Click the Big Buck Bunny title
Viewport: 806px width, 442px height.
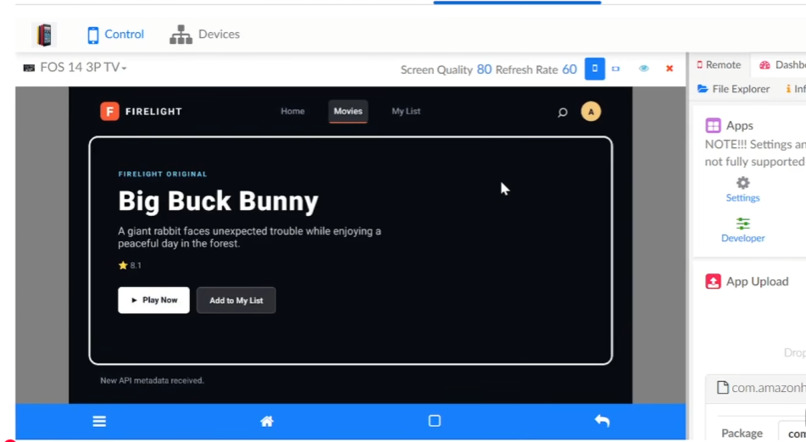point(218,201)
